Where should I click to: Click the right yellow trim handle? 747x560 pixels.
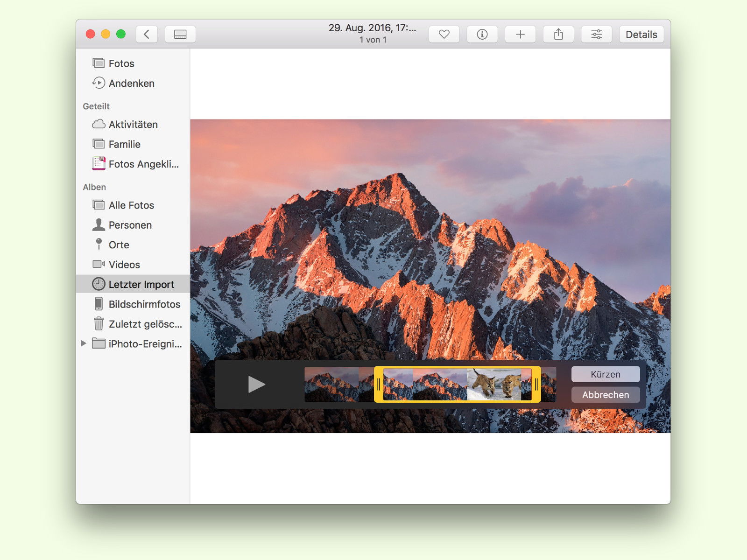point(536,385)
